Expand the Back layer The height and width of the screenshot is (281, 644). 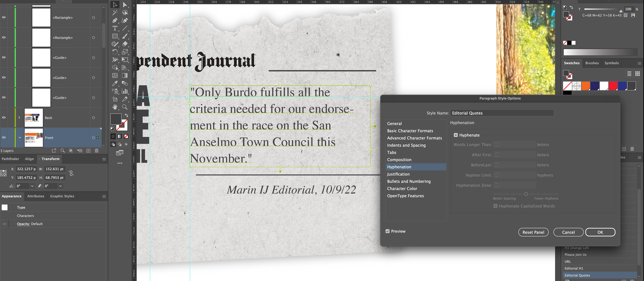tap(19, 118)
